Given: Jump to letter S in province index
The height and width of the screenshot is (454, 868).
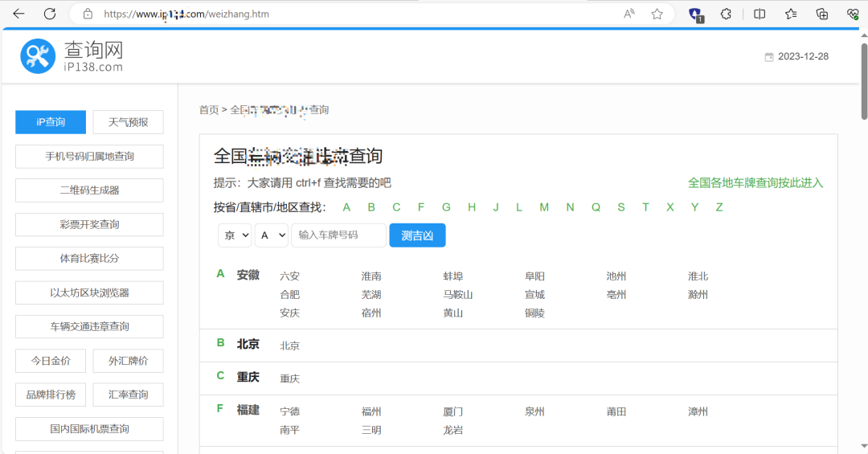Looking at the screenshot, I should point(621,207).
